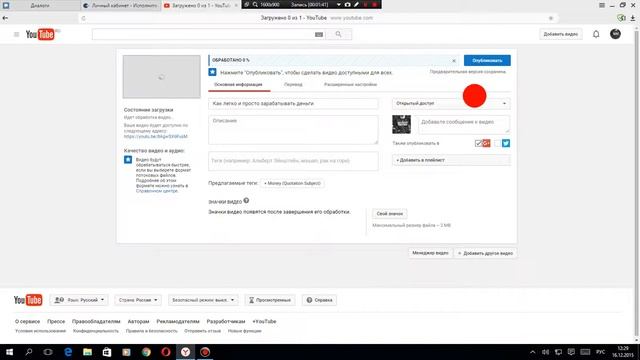This screenshot has width=640, height=360.
Task: Open the on-screen keyboard icon in search bar
Action: (x=319, y=35)
